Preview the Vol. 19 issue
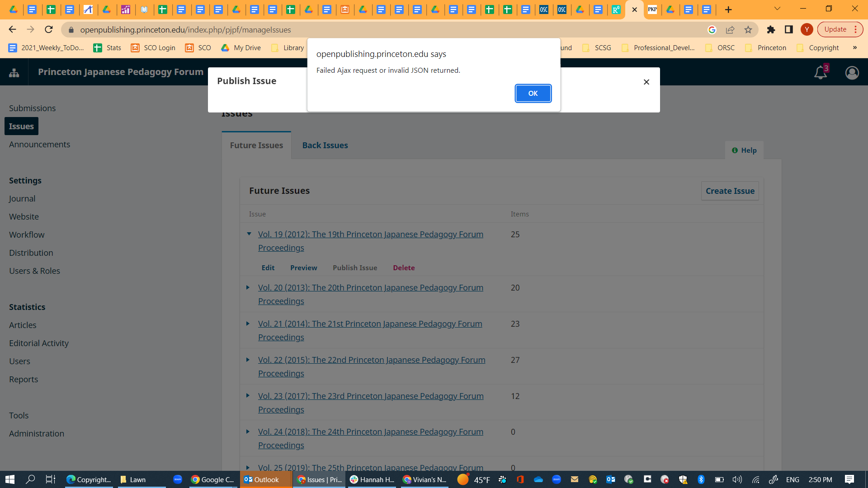This screenshot has height=488, width=868. 303,267
